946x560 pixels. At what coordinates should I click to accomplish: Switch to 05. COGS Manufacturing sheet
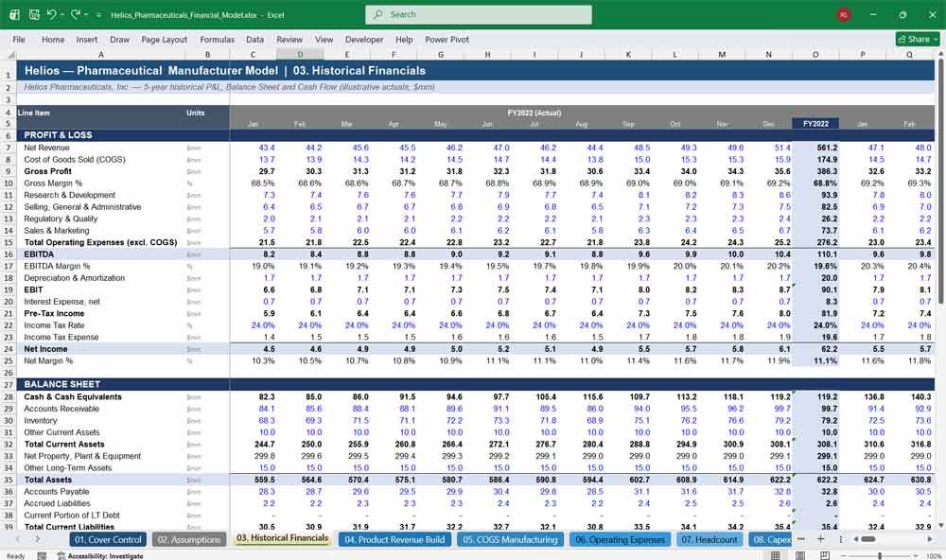(x=511, y=539)
